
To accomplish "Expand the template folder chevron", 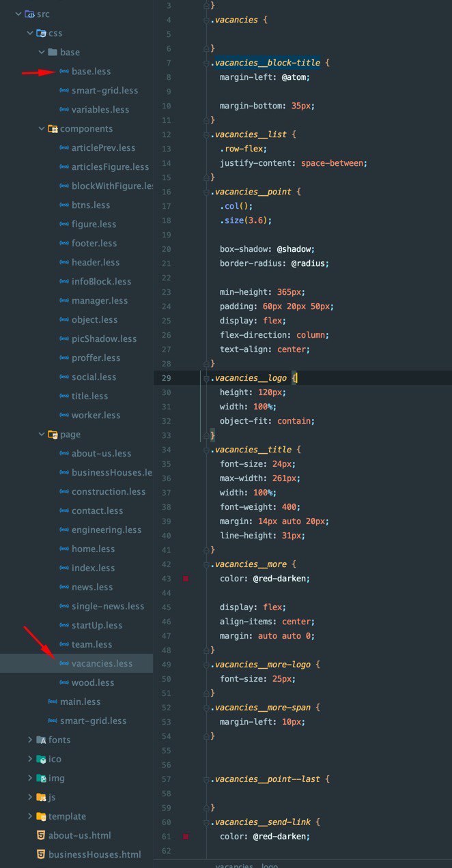I will tap(29, 816).
